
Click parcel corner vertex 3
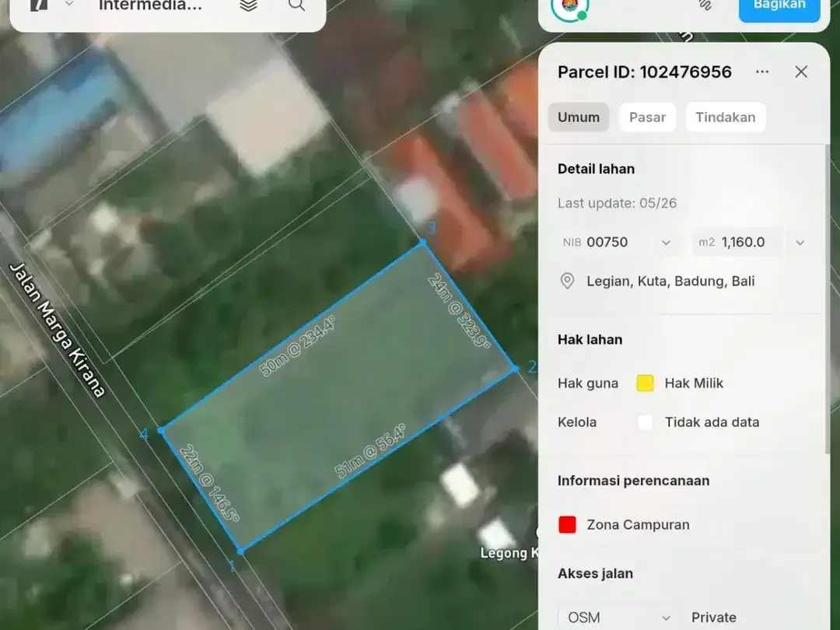coord(422,243)
